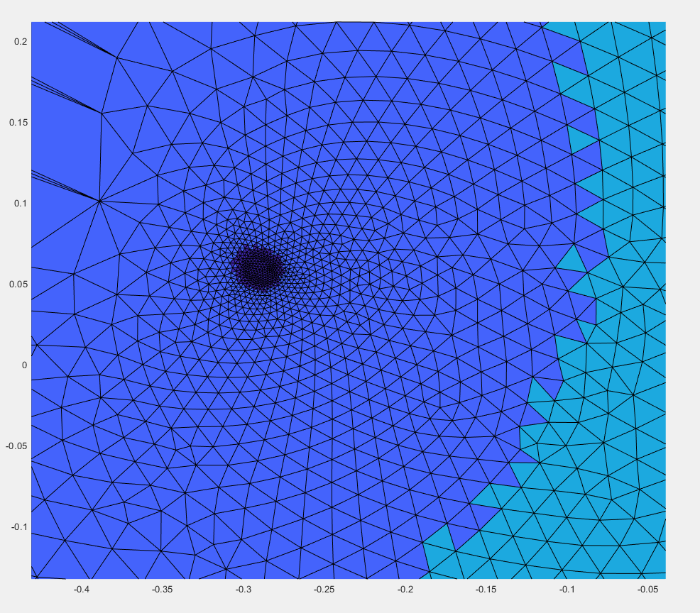Viewport: 700px width, 613px height.
Task: Click the positive 0.05 y-axis tick label
Action: (18, 285)
